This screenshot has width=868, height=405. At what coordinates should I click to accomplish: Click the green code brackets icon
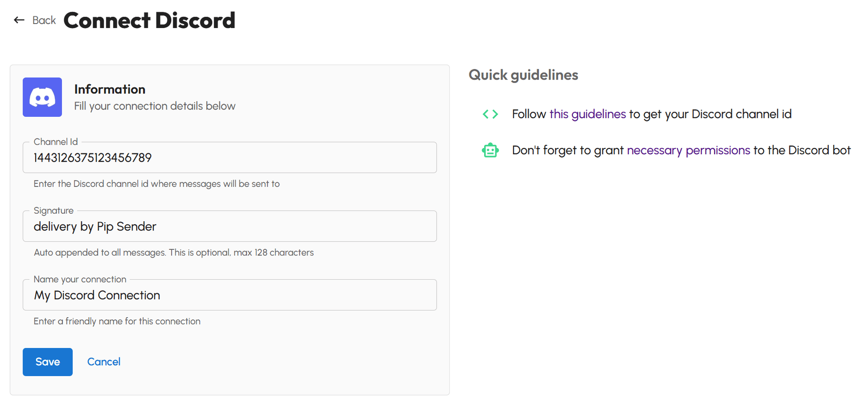tap(490, 114)
